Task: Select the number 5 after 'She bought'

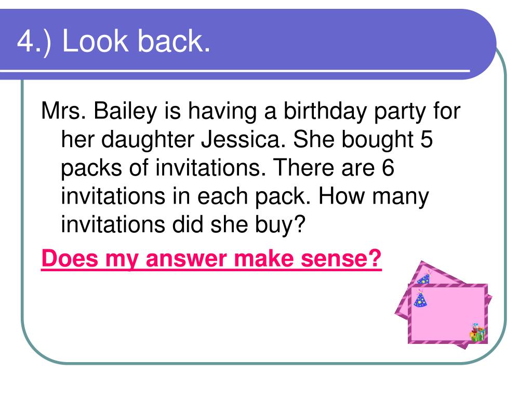Action: click(427, 139)
